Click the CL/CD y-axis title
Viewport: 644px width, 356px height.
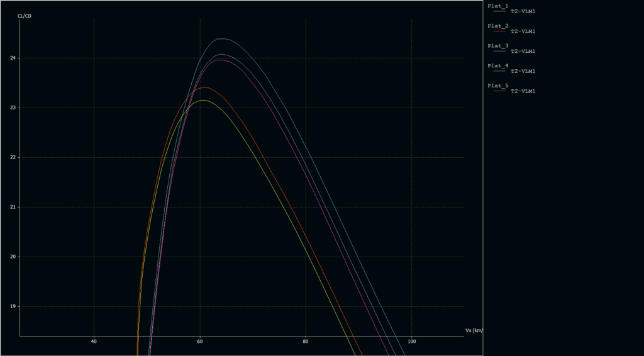point(24,16)
